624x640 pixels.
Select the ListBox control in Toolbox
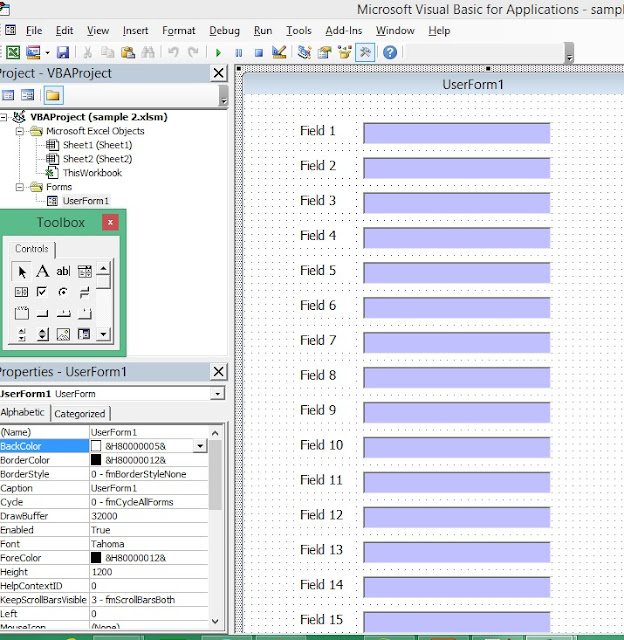click(x=22, y=292)
